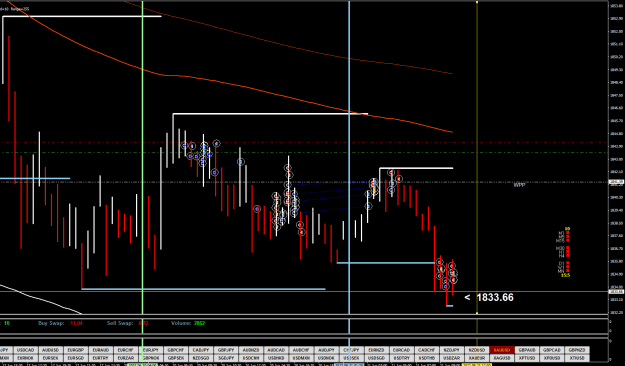
Task: Switch to the USDNOK pair
Action: pyautogui.click(x=326, y=358)
